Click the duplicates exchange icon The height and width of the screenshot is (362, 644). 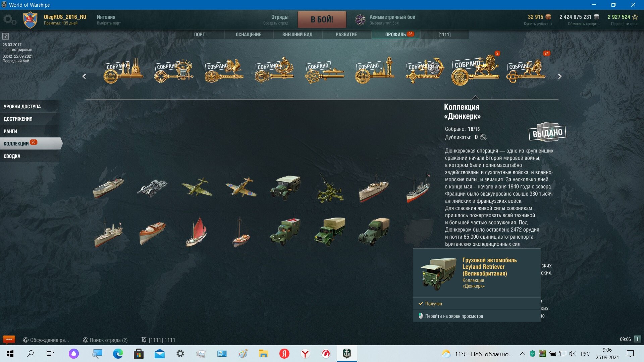pos(483,137)
